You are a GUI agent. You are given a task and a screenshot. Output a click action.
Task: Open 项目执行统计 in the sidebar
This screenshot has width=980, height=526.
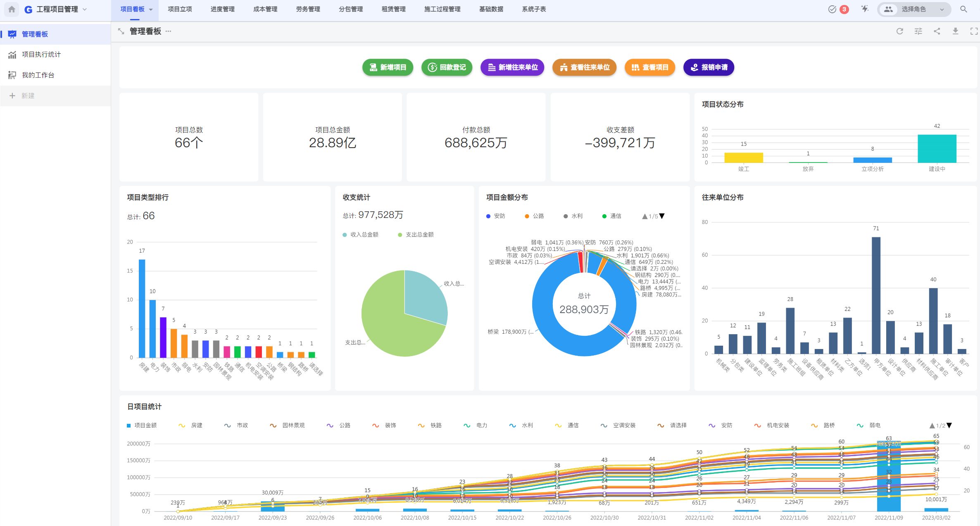[55, 55]
